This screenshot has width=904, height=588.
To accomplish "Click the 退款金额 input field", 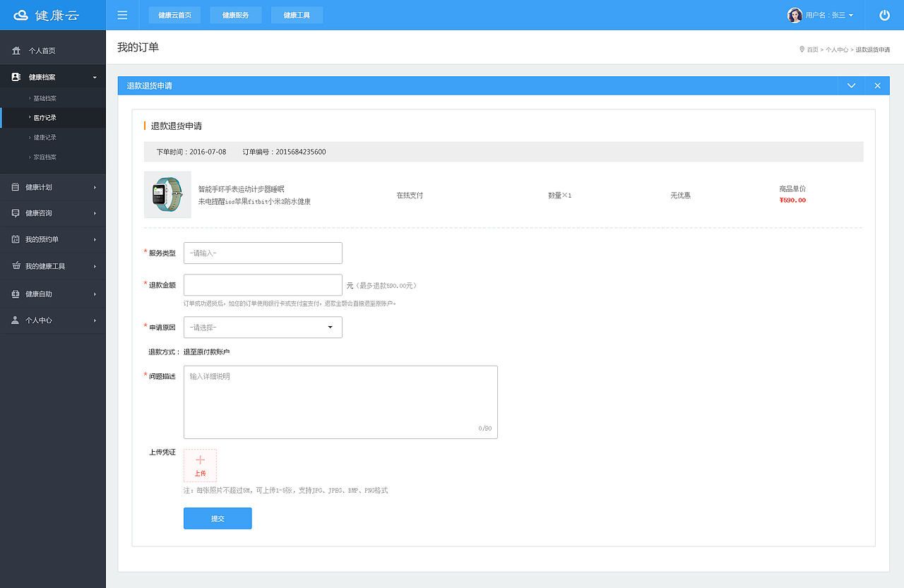I will [x=263, y=285].
